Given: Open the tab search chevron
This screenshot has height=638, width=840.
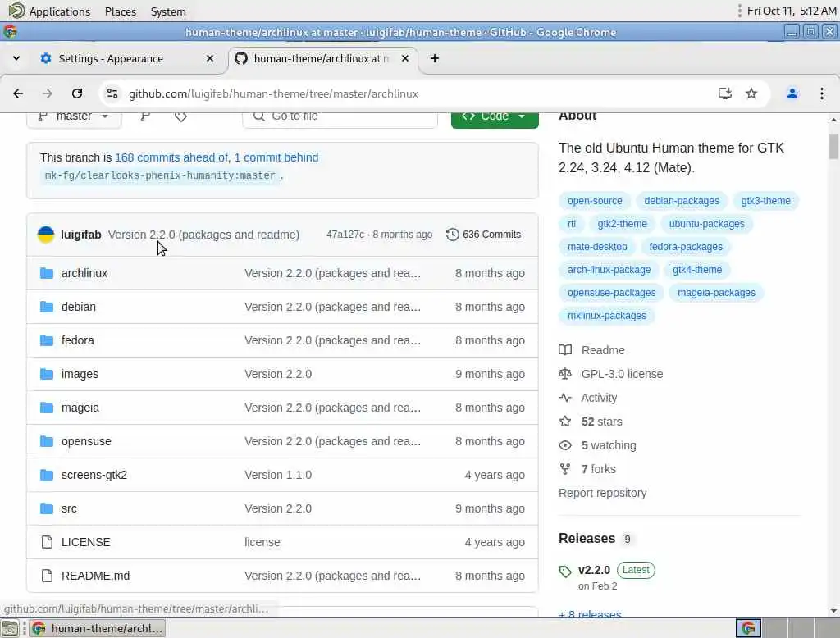Looking at the screenshot, I should [16, 58].
